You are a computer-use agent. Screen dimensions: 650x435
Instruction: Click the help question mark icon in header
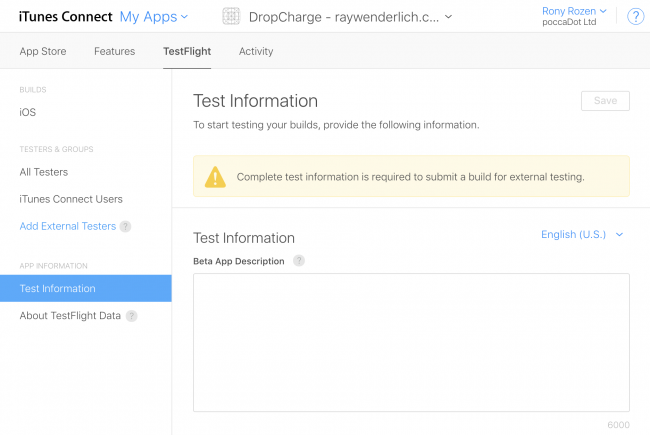click(636, 17)
